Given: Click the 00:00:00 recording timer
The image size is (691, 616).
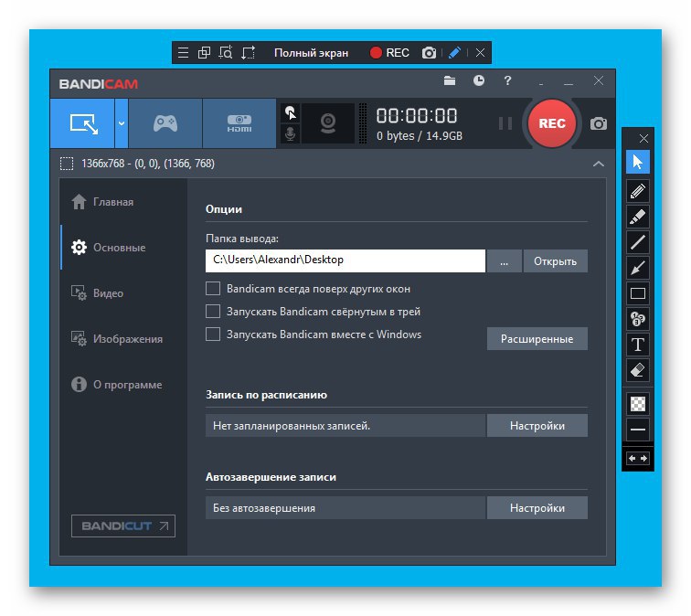Looking at the screenshot, I should (x=417, y=116).
